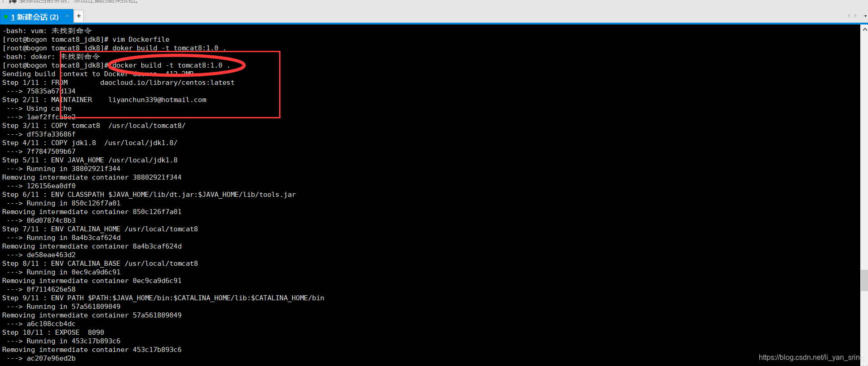Click the terminal scrollbar up arrow

pyautogui.click(x=864, y=29)
